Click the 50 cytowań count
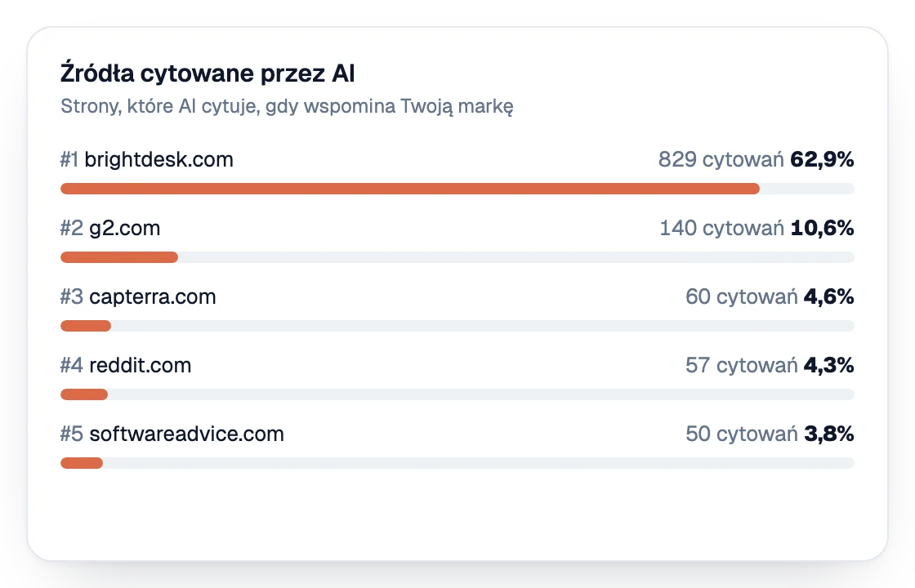Viewport: 915px width, 588px height. tap(741, 434)
